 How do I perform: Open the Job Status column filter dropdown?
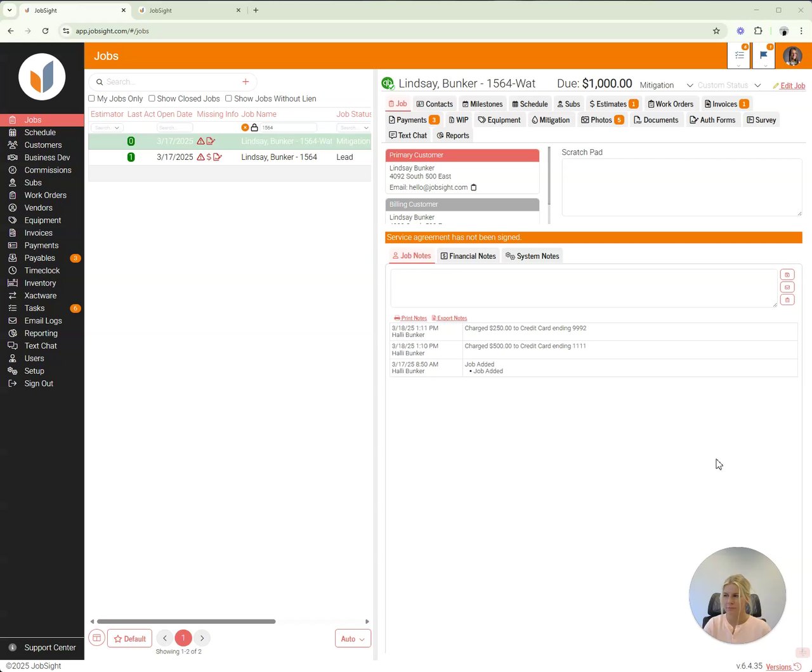(354, 128)
